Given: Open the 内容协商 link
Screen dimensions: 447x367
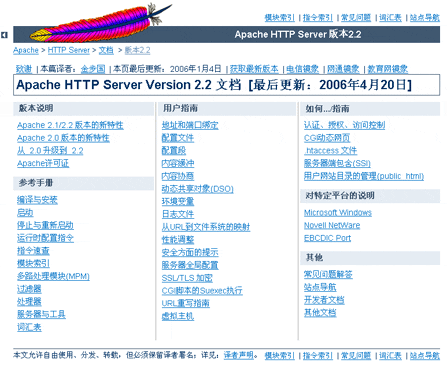Looking at the screenshot, I should (x=178, y=176).
